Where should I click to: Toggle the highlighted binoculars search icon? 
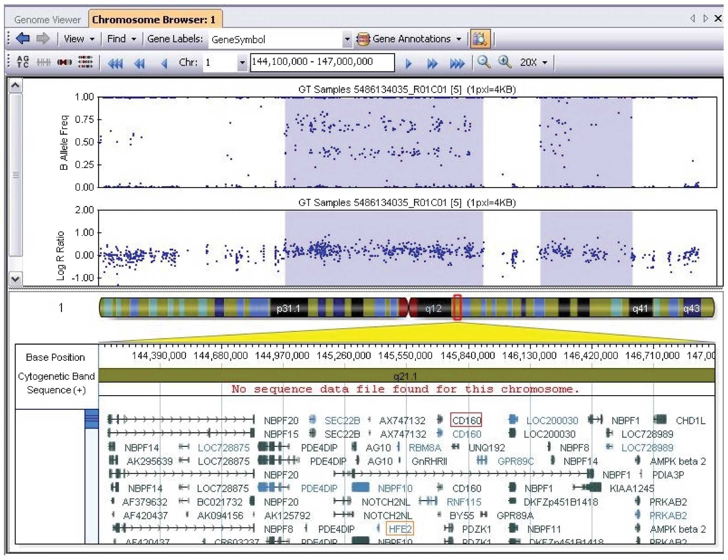tap(480, 39)
